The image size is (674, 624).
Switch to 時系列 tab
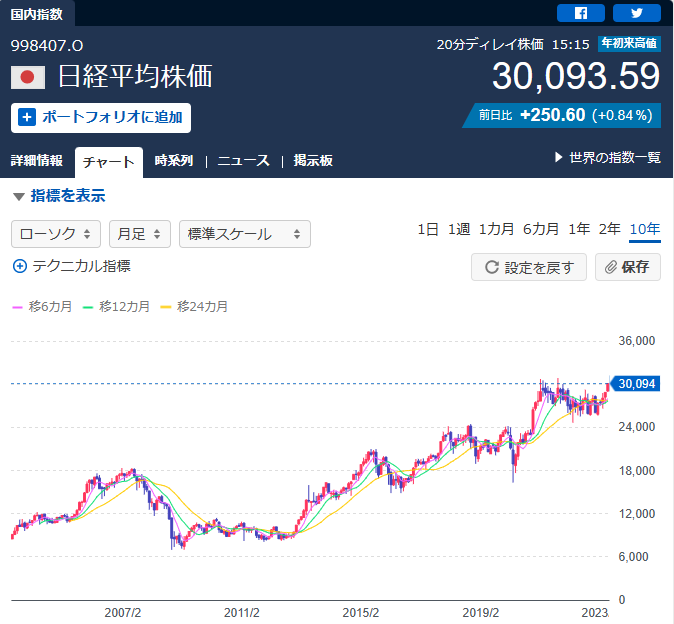(x=174, y=160)
